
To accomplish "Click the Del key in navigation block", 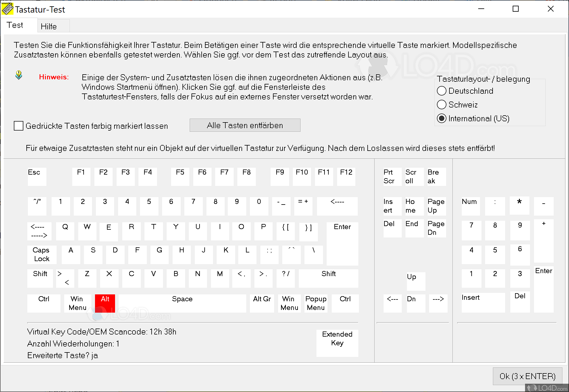I will (x=393, y=228).
